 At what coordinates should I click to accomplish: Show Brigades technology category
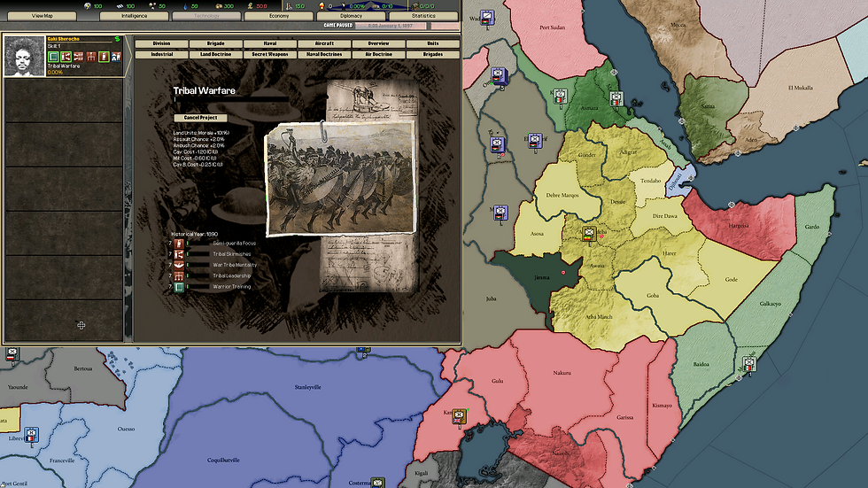click(x=433, y=54)
